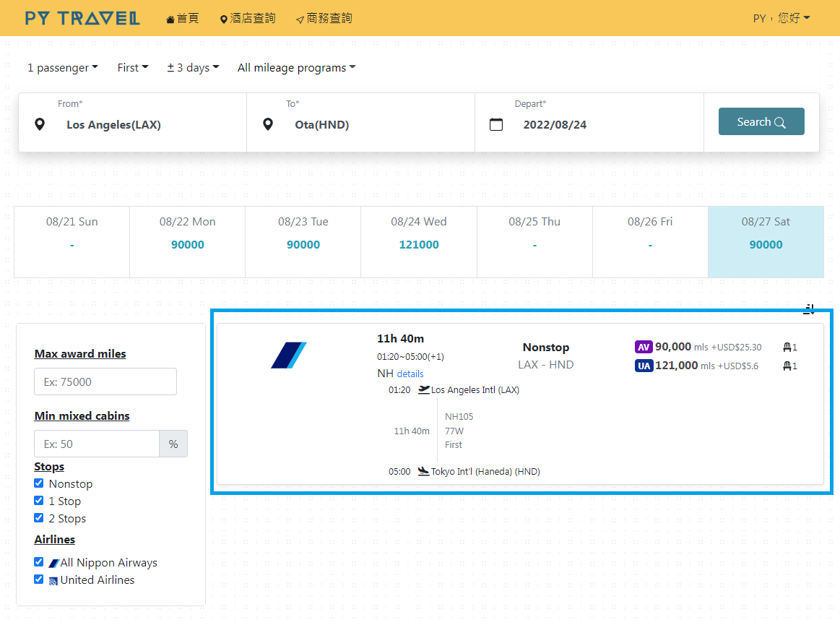Select the 08/22 Mon date tab

(x=188, y=242)
